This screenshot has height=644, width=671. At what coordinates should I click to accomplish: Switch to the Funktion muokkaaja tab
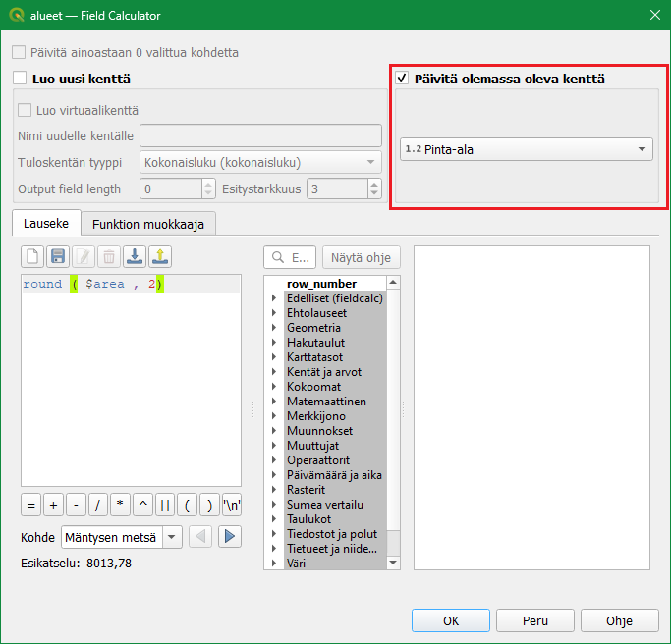tap(147, 224)
